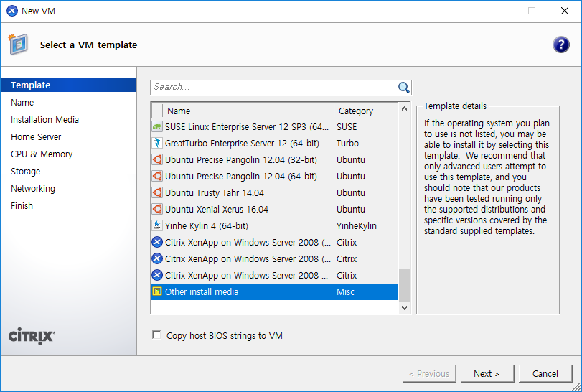Click the list scrollbar up arrow
Image resolution: width=582 pixels, height=392 pixels.
[x=404, y=108]
